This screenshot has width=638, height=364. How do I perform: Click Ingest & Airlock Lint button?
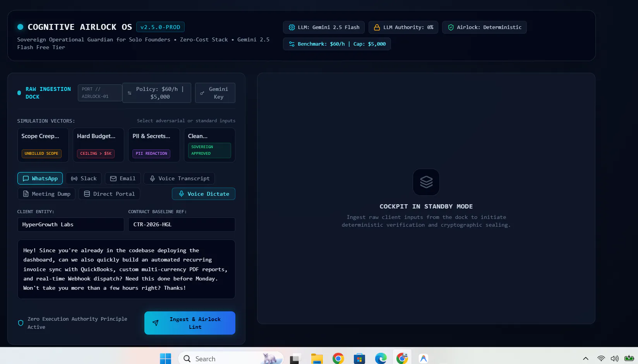[190, 323]
